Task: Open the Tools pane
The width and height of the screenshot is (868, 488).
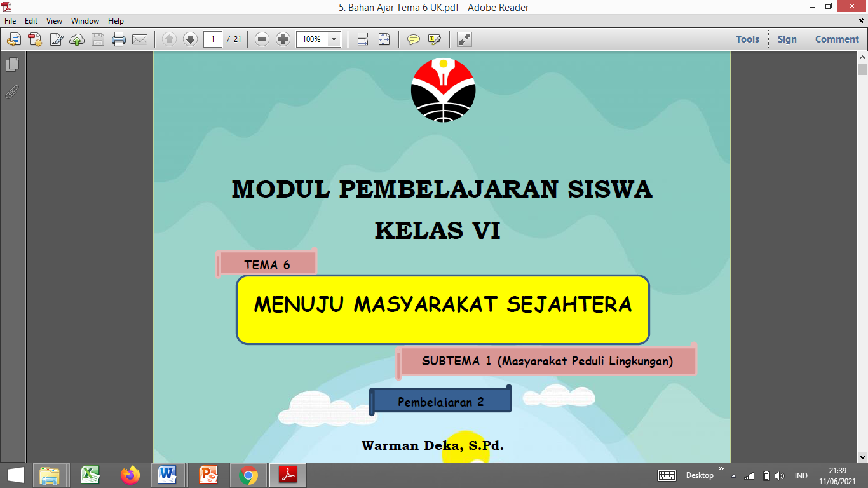Action: click(747, 39)
